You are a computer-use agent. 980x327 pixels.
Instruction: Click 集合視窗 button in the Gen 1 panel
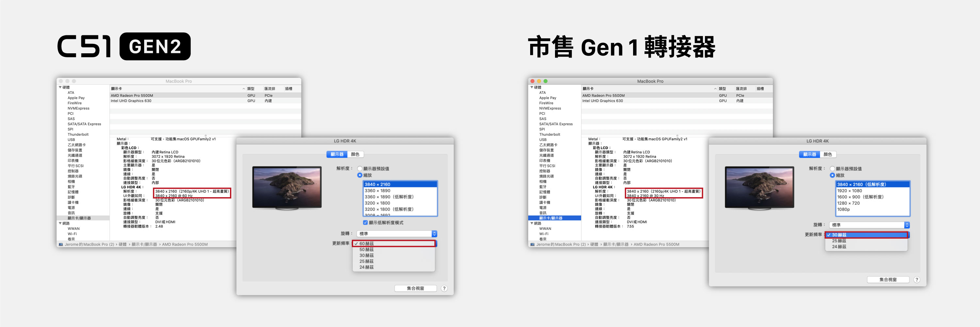[x=888, y=280]
